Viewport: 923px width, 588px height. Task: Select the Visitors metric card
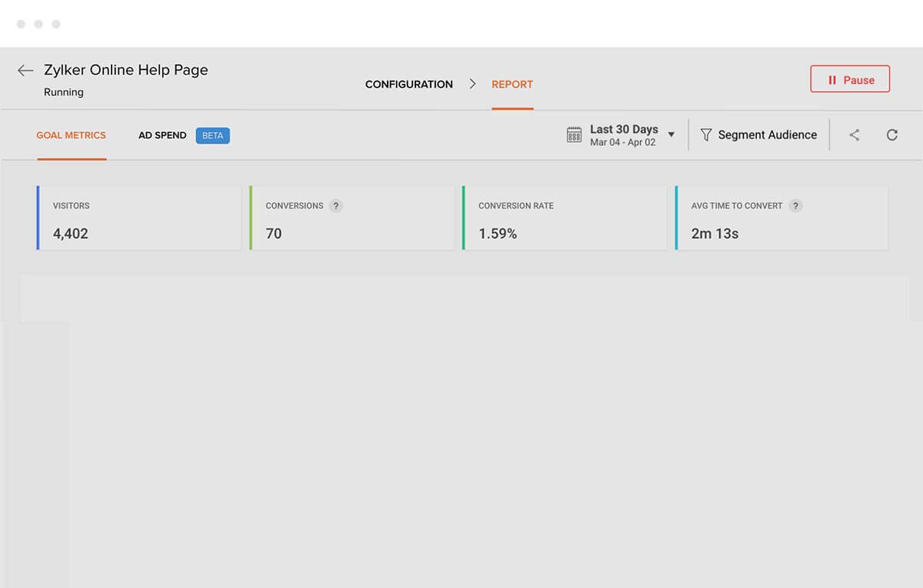pyautogui.click(x=138, y=218)
